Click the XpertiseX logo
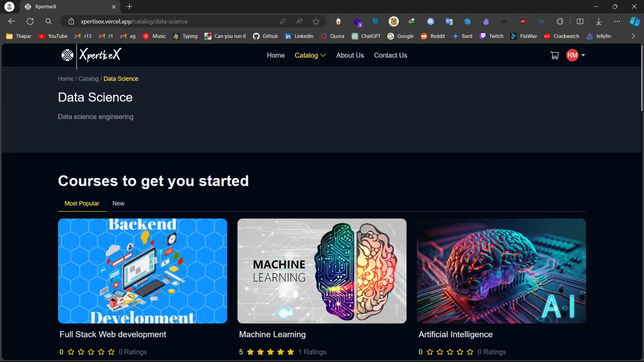Image resolution: width=644 pixels, height=362 pixels. (91, 55)
